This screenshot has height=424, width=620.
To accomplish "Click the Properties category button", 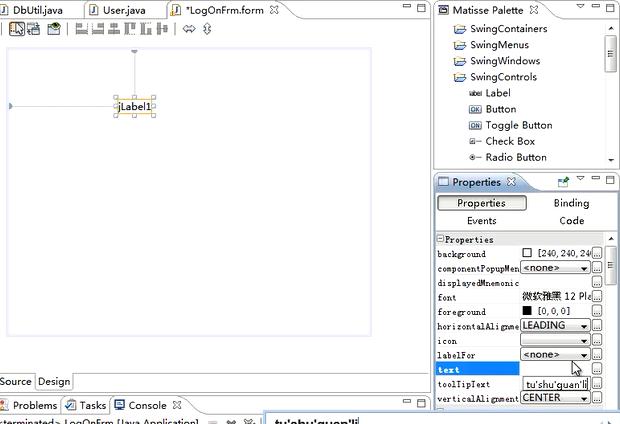I will point(482,203).
